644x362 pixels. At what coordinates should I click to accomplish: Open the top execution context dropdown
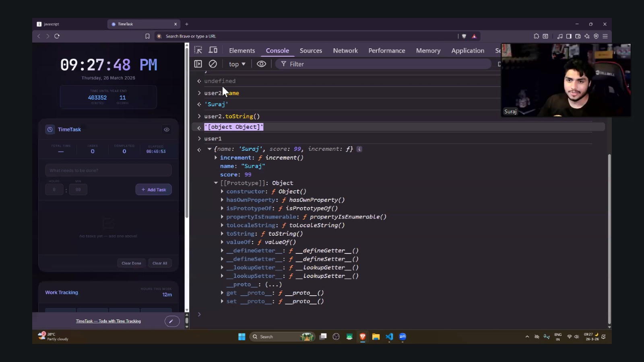coord(237,64)
